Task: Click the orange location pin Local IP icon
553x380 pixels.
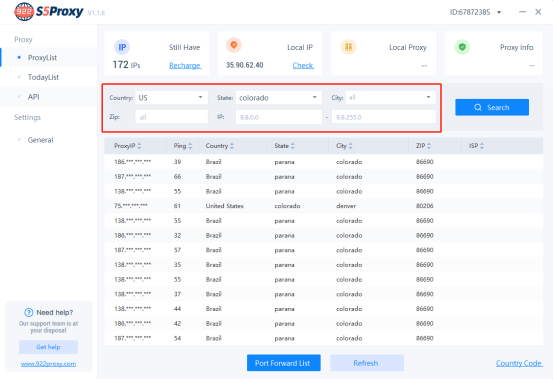Action: (x=233, y=45)
